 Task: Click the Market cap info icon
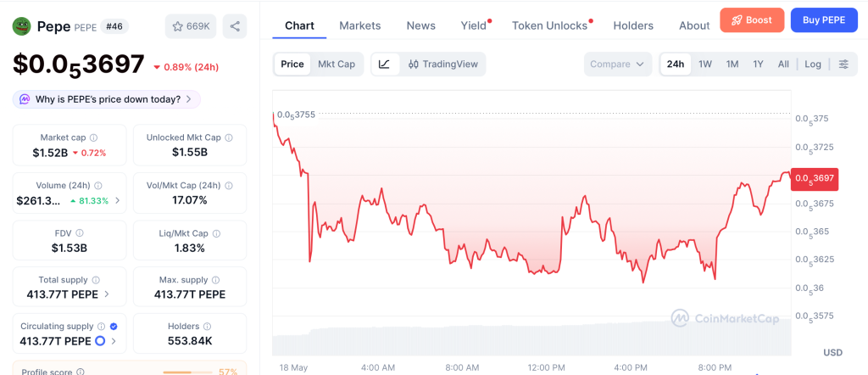click(93, 137)
